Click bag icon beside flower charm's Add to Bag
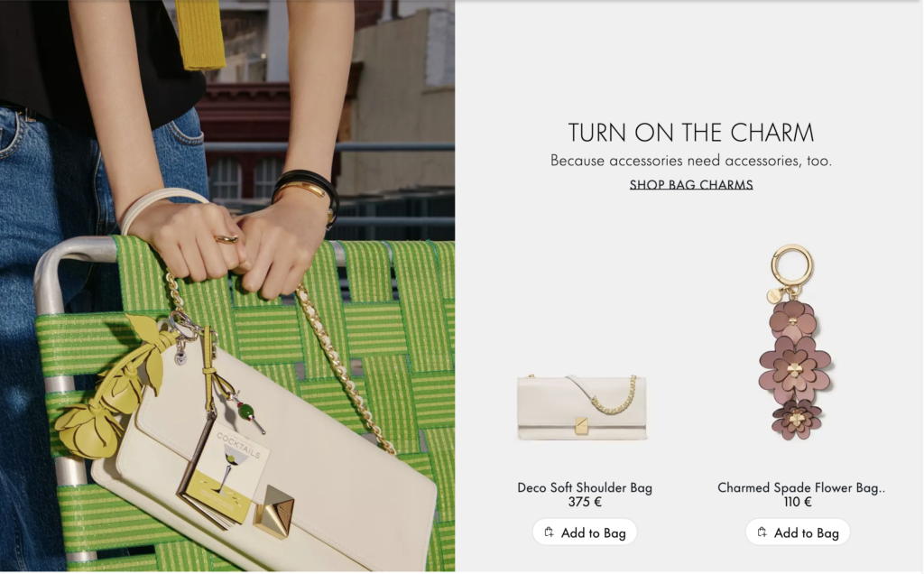924x574 pixels. coord(762,532)
